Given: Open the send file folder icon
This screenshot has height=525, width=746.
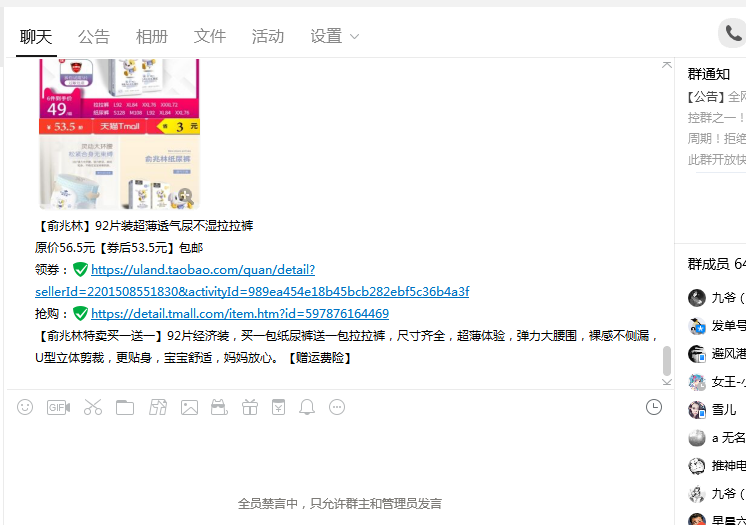Looking at the screenshot, I should coord(125,407).
